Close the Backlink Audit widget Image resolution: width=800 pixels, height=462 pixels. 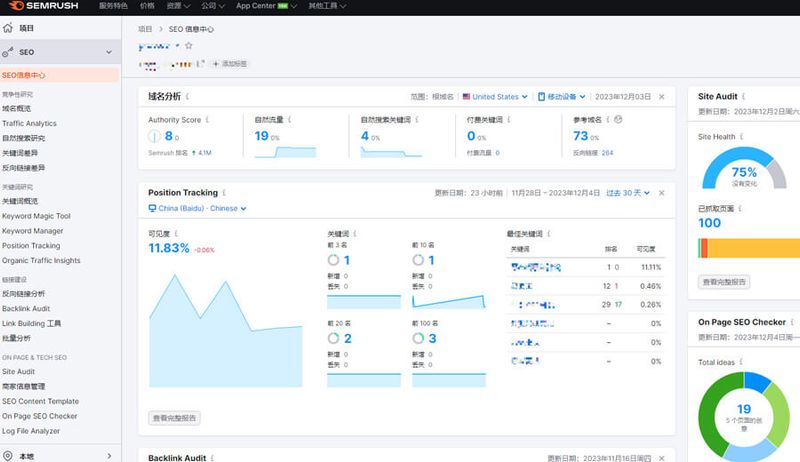point(662,458)
